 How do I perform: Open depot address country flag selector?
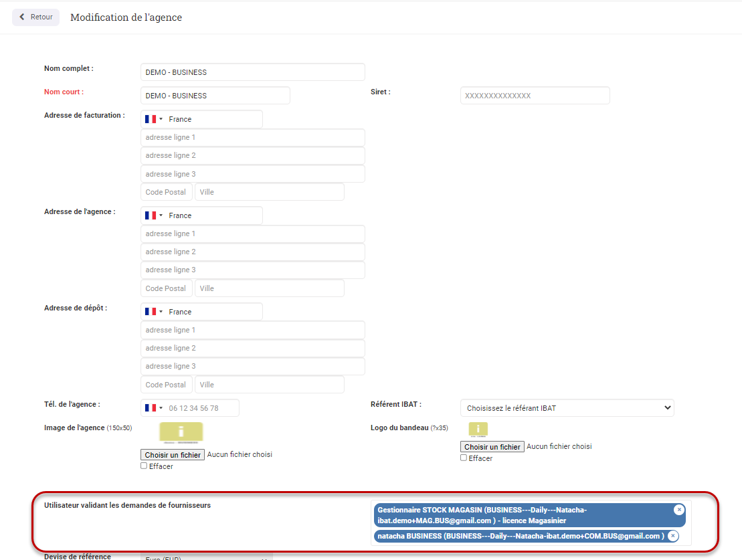153,312
